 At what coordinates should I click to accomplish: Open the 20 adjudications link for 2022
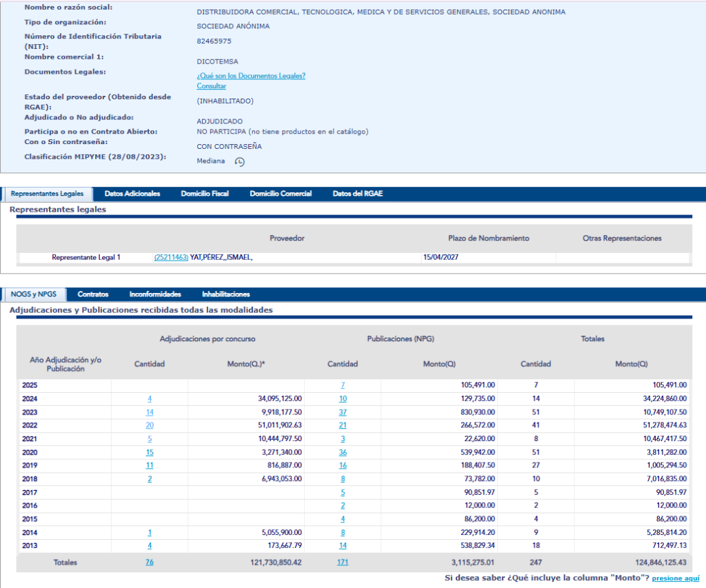point(150,425)
